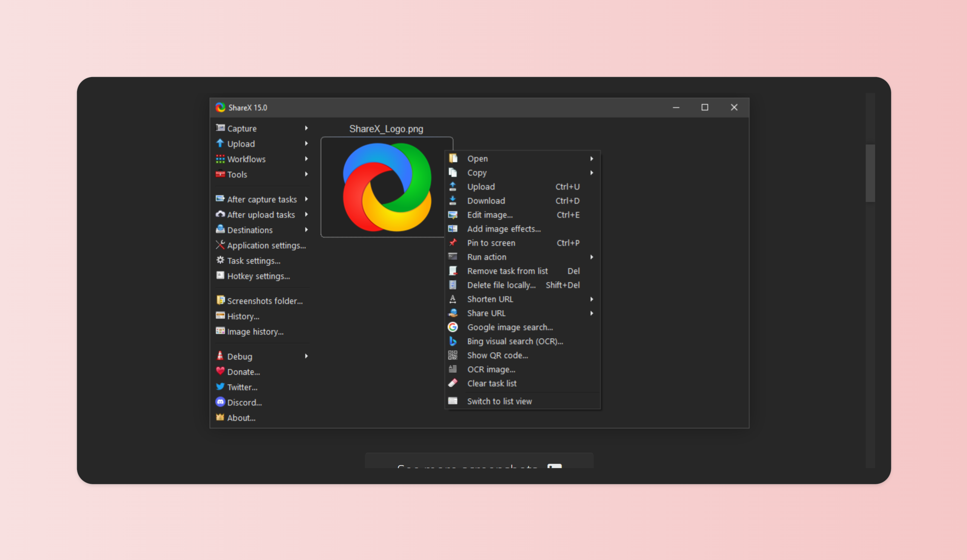967x560 pixels.
Task: Open the After upload tasks menu label
Action: coord(261,215)
